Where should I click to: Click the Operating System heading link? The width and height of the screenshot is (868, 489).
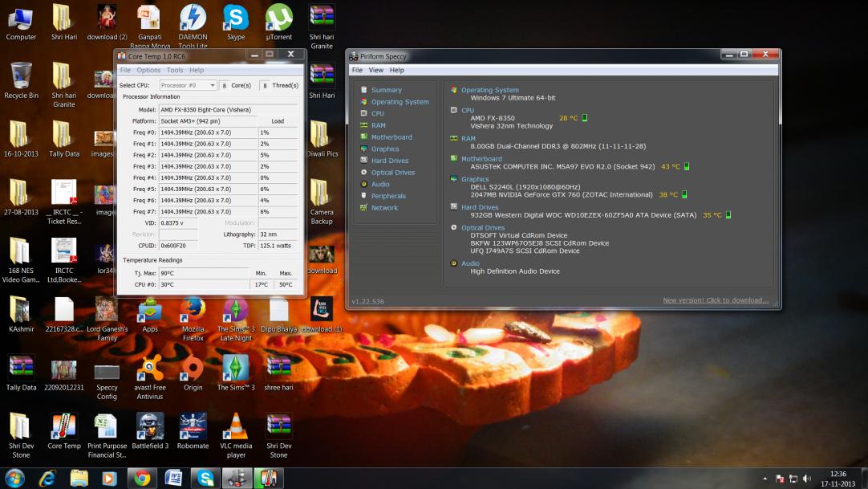click(x=489, y=90)
